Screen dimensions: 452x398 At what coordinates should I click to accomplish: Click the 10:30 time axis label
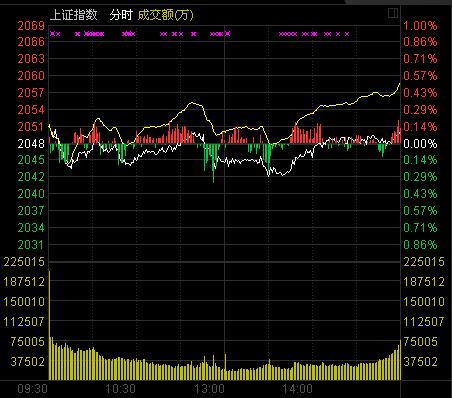click(120, 389)
